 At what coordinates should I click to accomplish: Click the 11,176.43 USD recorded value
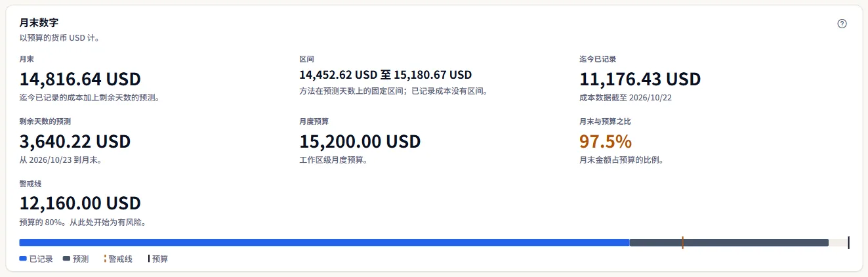(x=640, y=79)
